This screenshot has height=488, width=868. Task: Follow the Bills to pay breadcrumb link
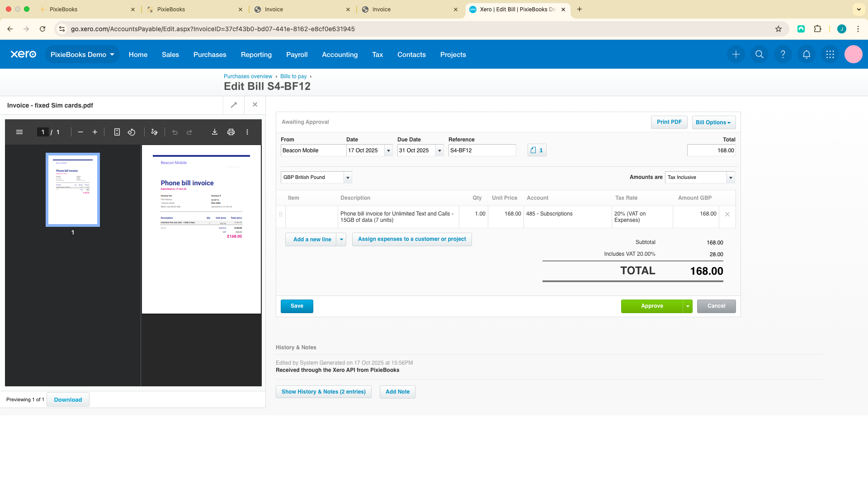tap(293, 76)
